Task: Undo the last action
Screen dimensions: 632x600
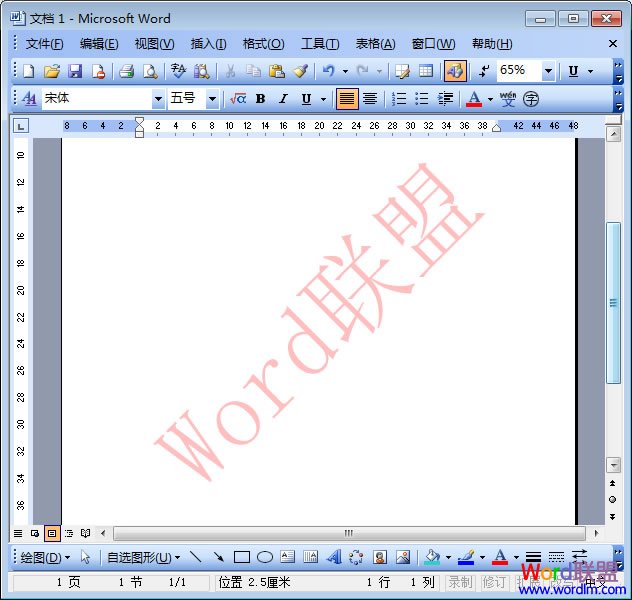Action: pos(329,71)
